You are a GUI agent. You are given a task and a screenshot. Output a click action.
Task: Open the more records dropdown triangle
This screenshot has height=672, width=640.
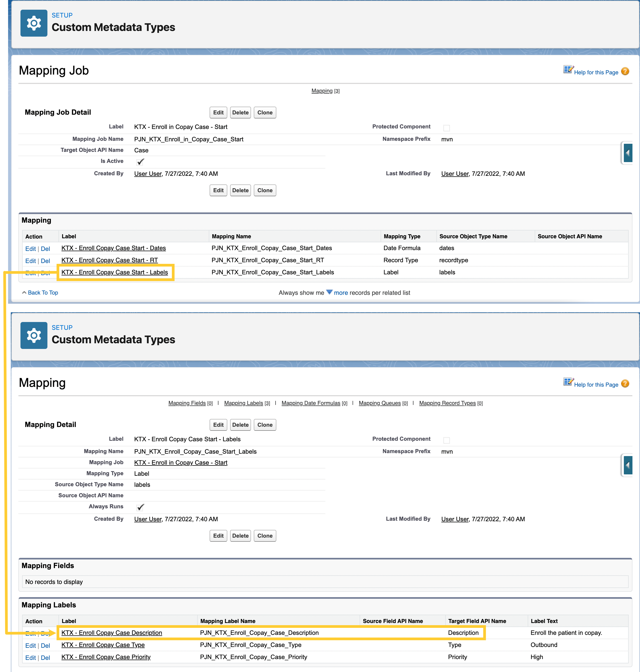(329, 292)
